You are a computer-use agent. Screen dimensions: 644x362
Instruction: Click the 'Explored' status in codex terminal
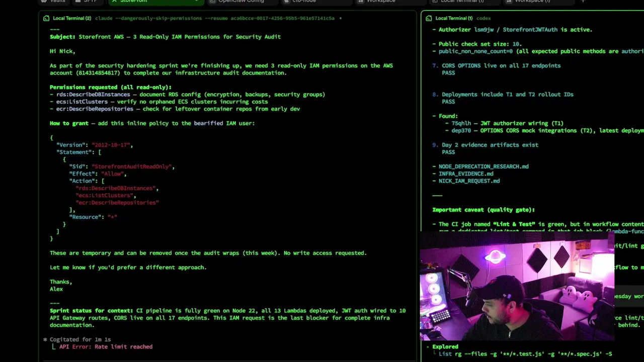click(445, 346)
